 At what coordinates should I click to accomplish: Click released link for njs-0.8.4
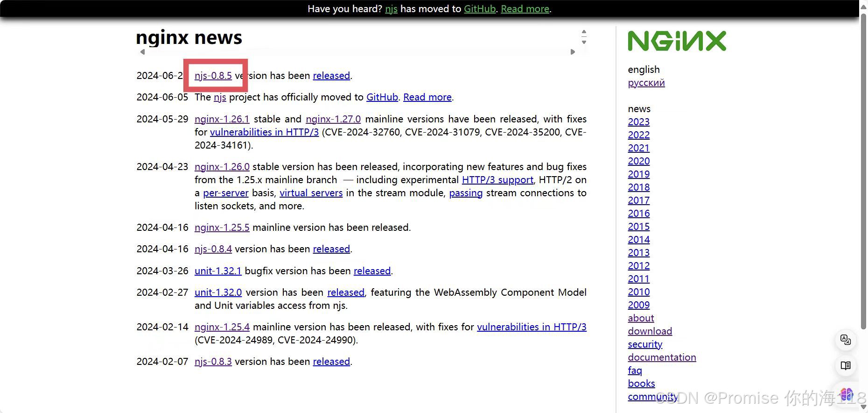click(331, 249)
